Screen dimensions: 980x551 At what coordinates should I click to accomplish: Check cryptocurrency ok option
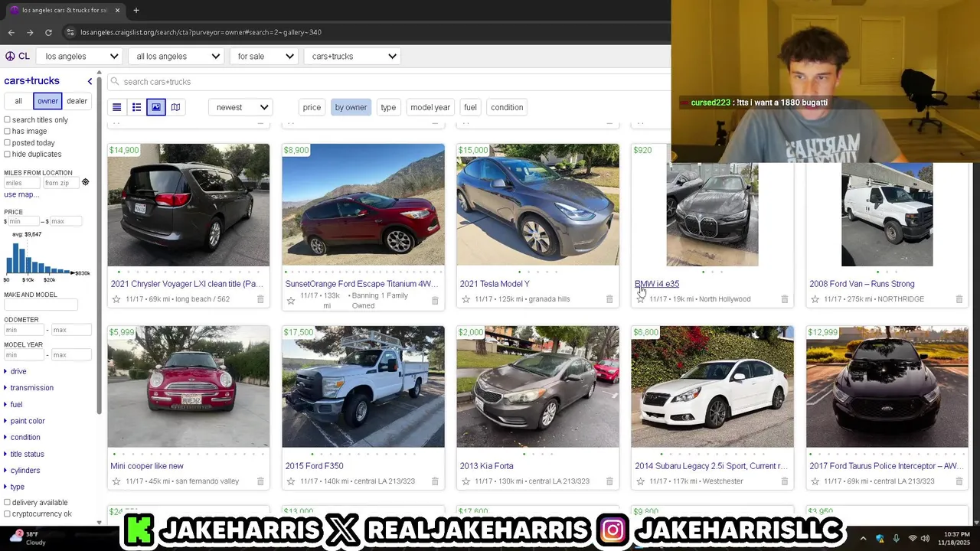click(x=8, y=514)
